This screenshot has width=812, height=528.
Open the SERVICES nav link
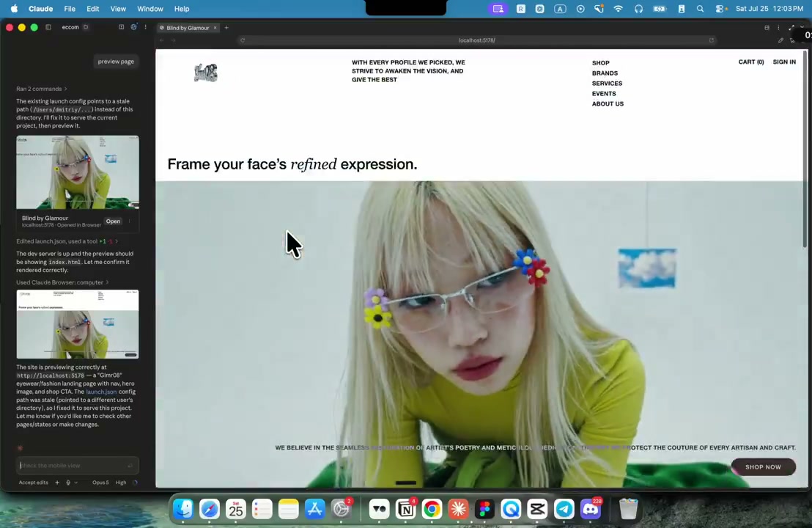coord(607,84)
